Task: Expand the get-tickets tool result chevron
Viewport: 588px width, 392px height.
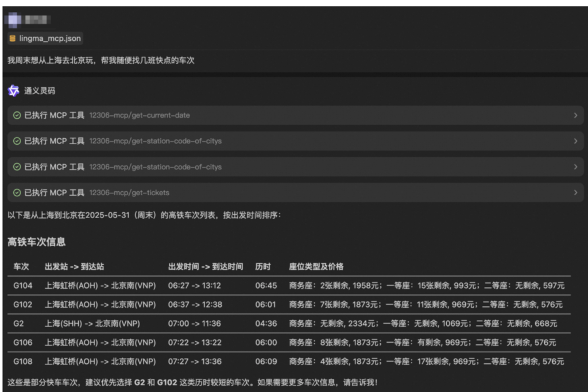Action: (575, 193)
